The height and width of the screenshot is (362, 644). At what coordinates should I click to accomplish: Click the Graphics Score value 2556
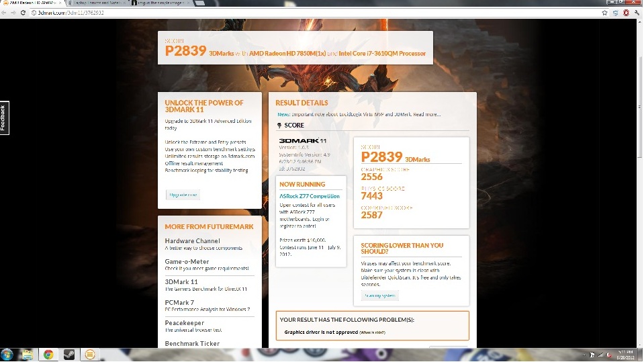pyautogui.click(x=372, y=177)
